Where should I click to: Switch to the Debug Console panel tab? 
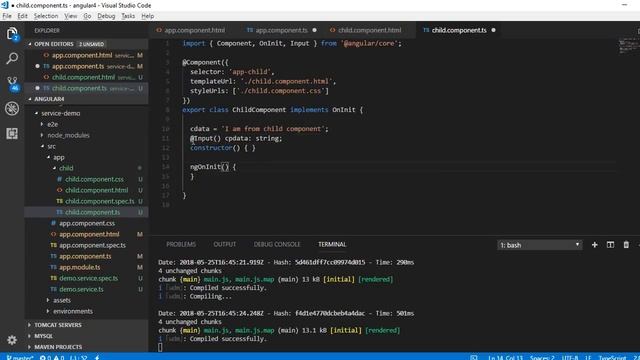[x=277, y=244]
